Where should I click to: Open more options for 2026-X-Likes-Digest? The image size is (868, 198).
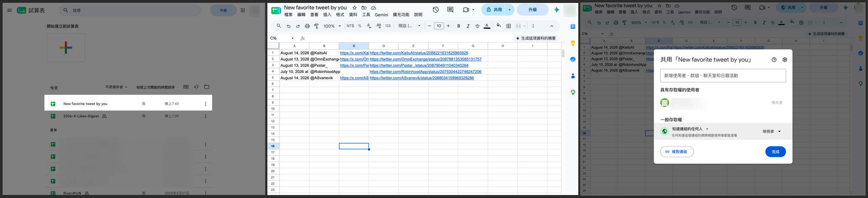point(206,116)
